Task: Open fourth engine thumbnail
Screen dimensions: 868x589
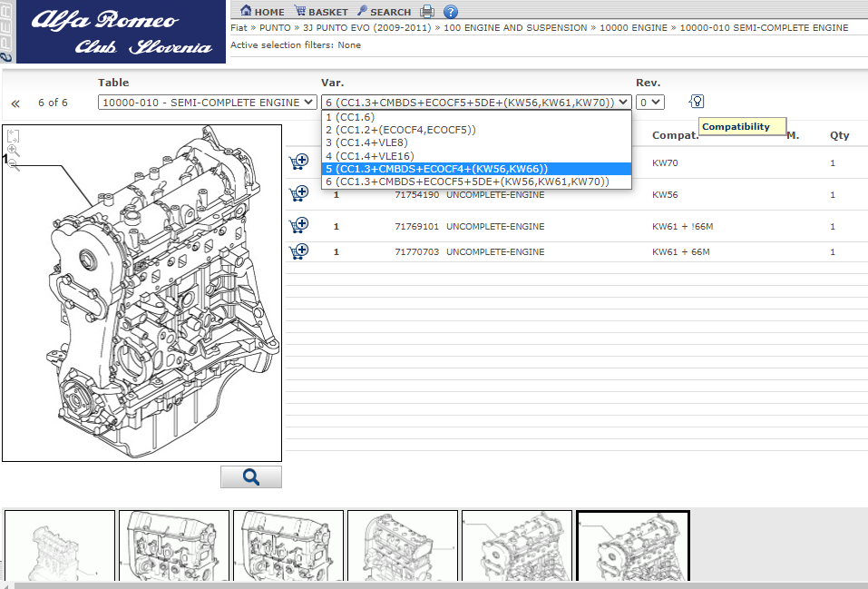Action: (x=403, y=545)
